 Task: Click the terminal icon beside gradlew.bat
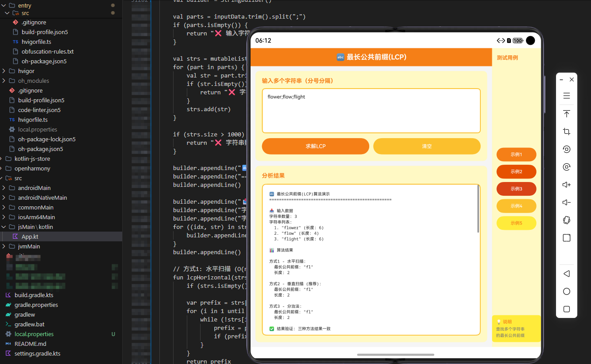tap(8, 324)
